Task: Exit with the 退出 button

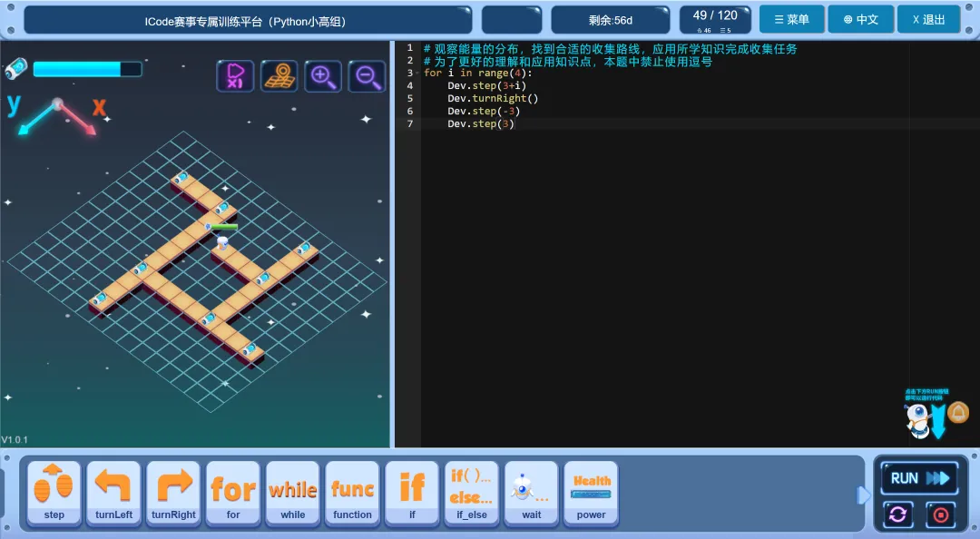Action: 929,19
